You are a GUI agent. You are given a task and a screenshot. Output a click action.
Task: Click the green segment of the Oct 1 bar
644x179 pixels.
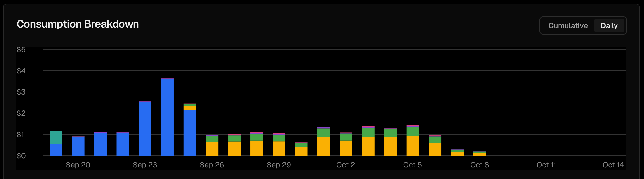point(323,133)
